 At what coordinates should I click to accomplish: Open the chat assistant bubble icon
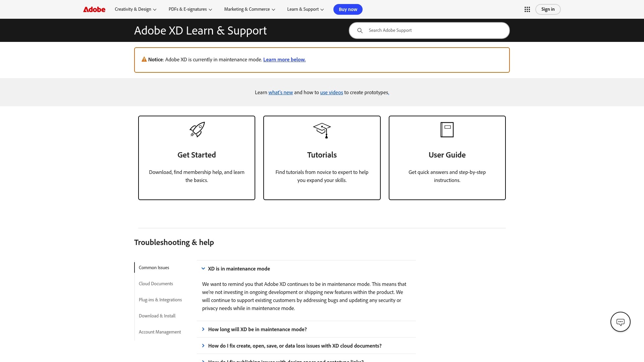point(620,322)
